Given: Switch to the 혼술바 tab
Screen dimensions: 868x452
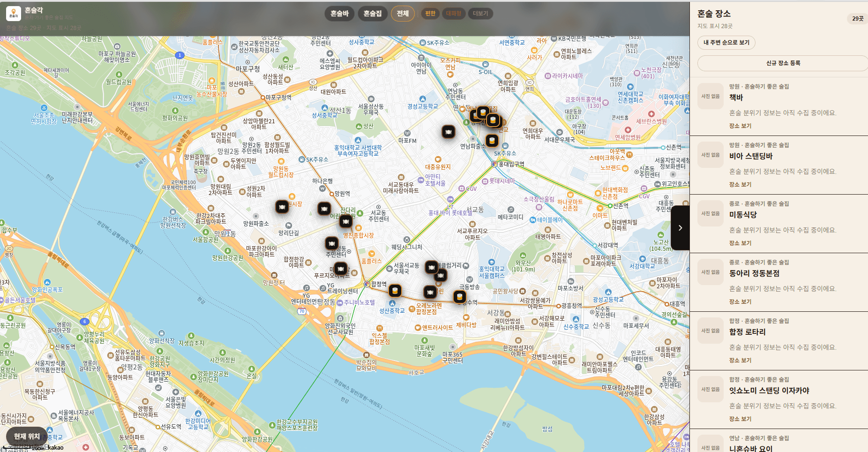Looking at the screenshot, I should (x=340, y=14).
